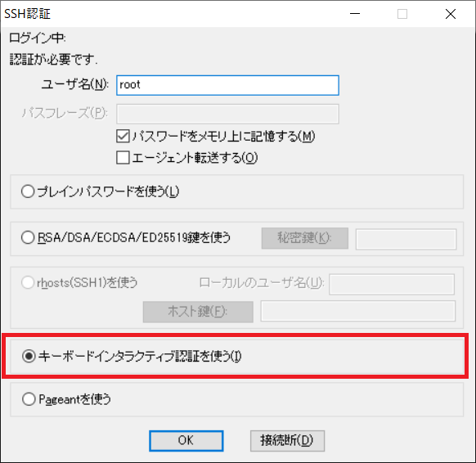
Task: Click the 認証が必要です status text
Action: 54,59
